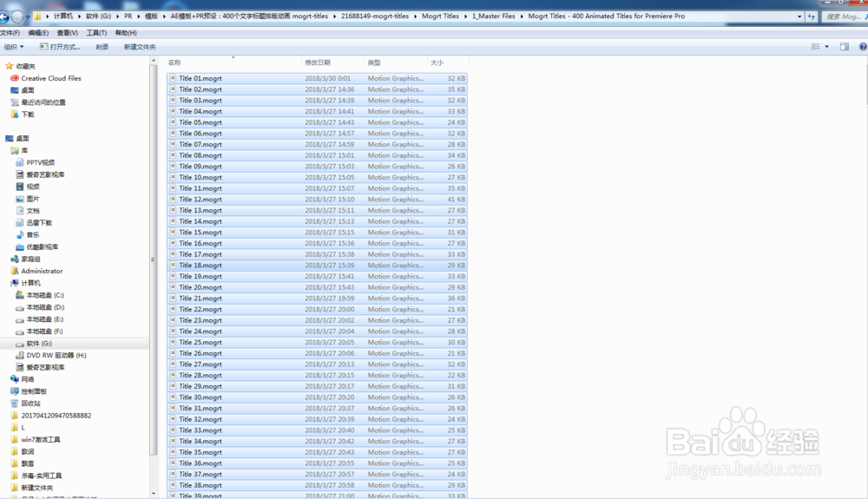
Task: Click the help question mark icon
Action: tap(863, 47)
